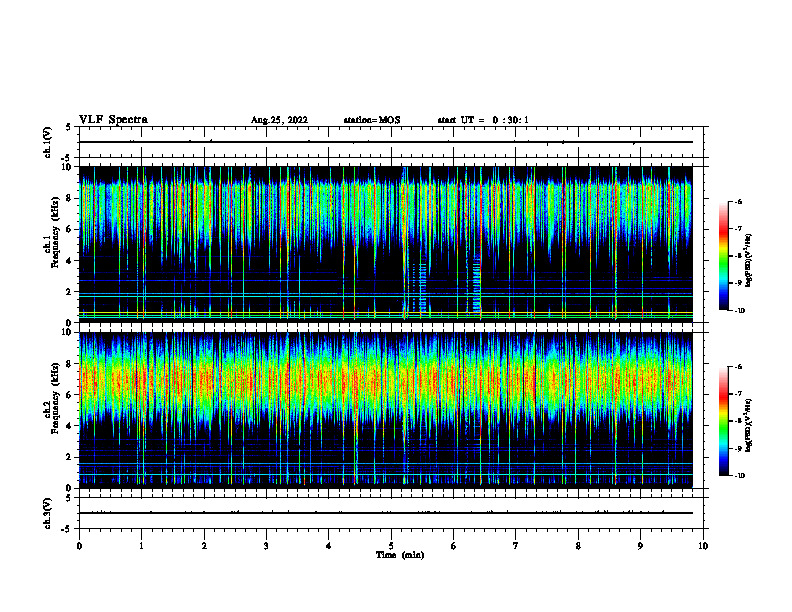Click the ch.3 voltage waveform trace
This screenshot has width=792, height=612.
(x=385, y=513)
